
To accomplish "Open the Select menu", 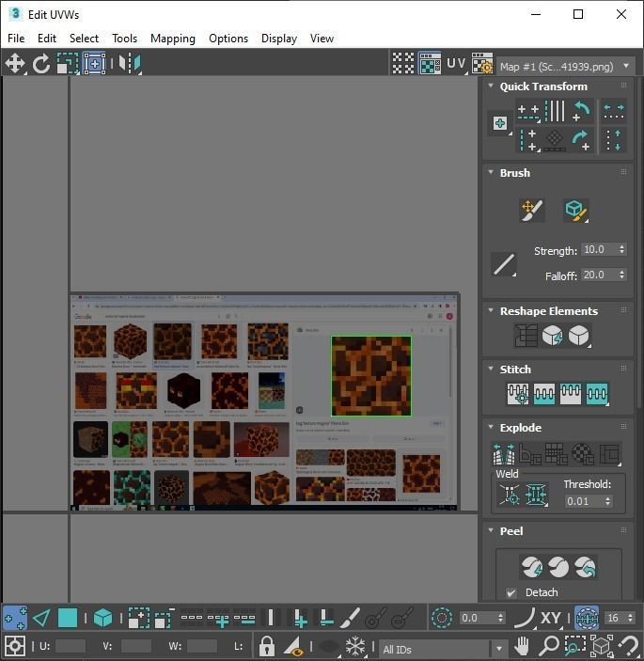I will pyautogui.click(x=84, y=39).
